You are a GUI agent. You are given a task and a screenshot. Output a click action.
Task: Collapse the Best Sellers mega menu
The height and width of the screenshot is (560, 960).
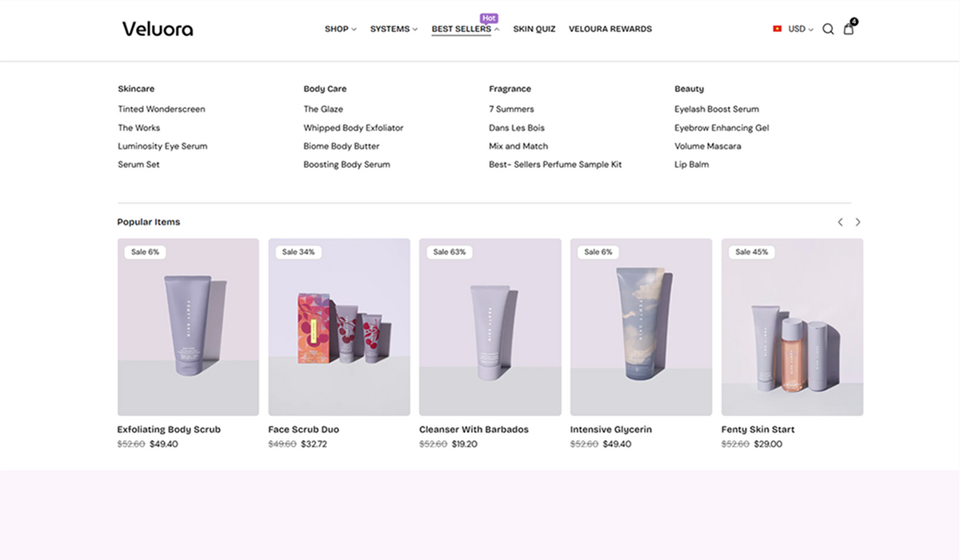coord(465,29)
